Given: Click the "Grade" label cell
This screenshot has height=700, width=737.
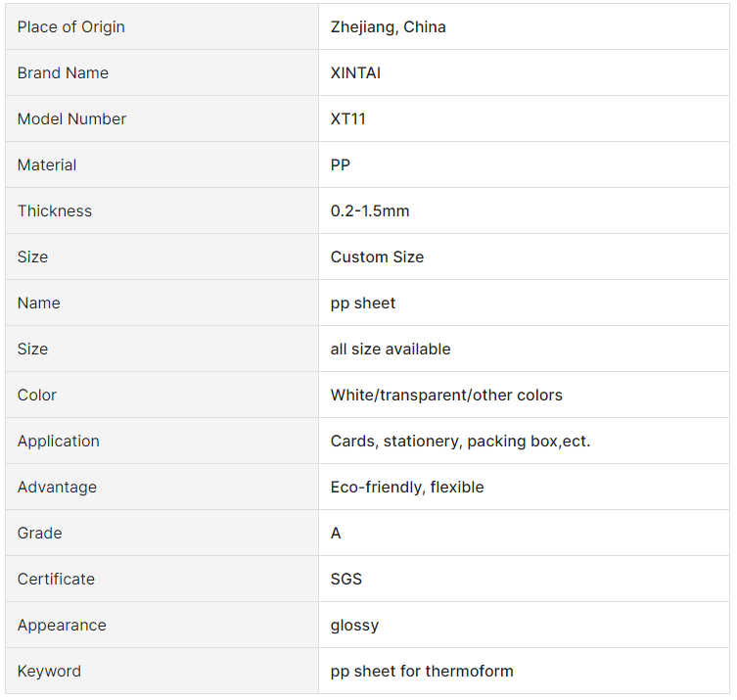Looking at the screenshot, I should [x=39, y=534].
